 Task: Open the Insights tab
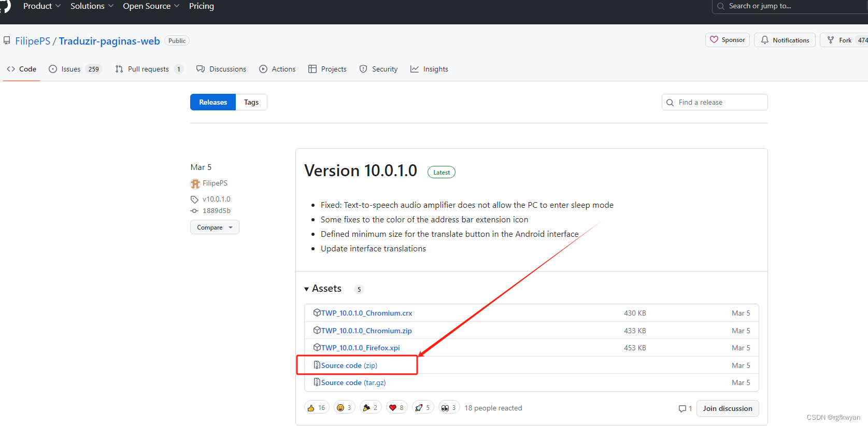pyautogui.click(x=430, y=69)
